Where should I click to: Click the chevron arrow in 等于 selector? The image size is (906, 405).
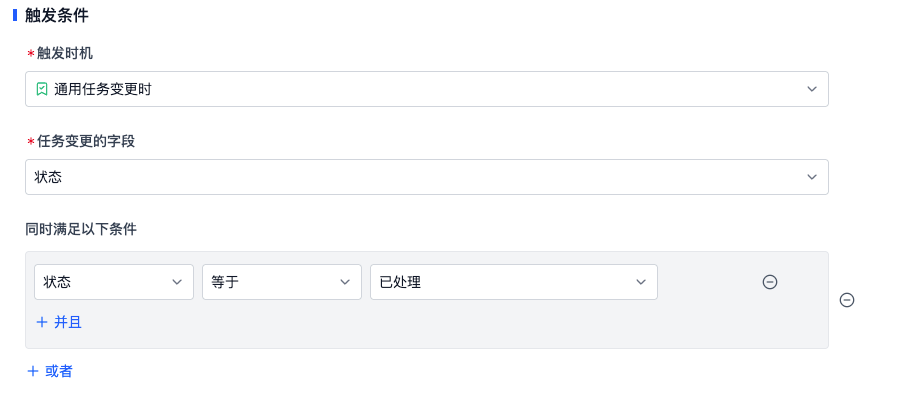pyautogui.click(x=345, y=282)
